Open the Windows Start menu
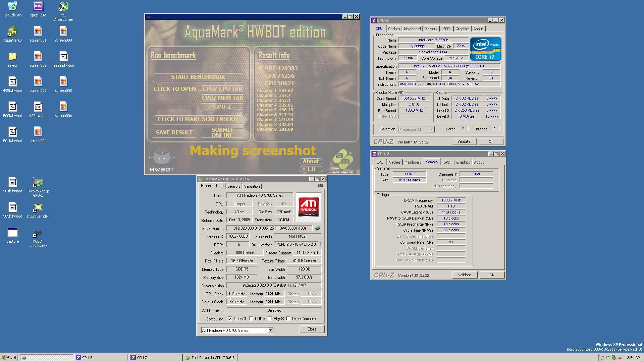Screen dimensions: 644x362 pyautogui.click(x=9, y=358)
